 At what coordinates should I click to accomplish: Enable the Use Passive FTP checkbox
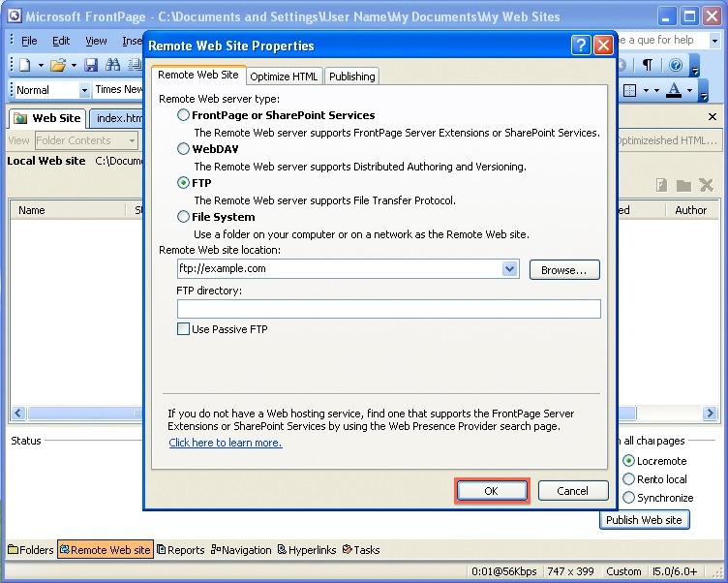pyautogui.click(x=183, y=329)
